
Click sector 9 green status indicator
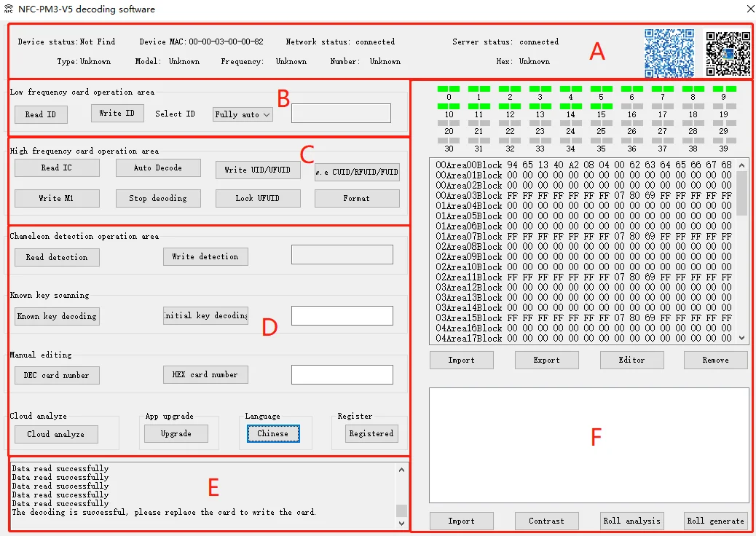click(724, 89)
